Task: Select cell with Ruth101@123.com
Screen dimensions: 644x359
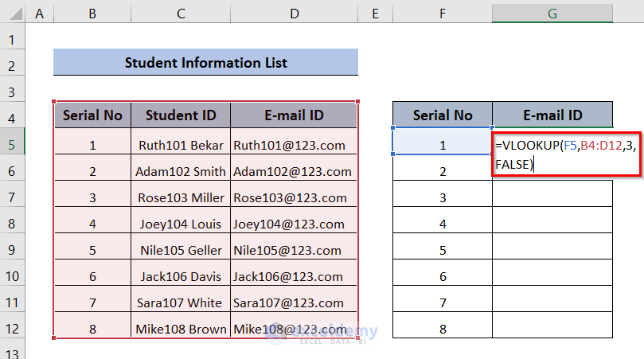Action: (x=294, y=146)
